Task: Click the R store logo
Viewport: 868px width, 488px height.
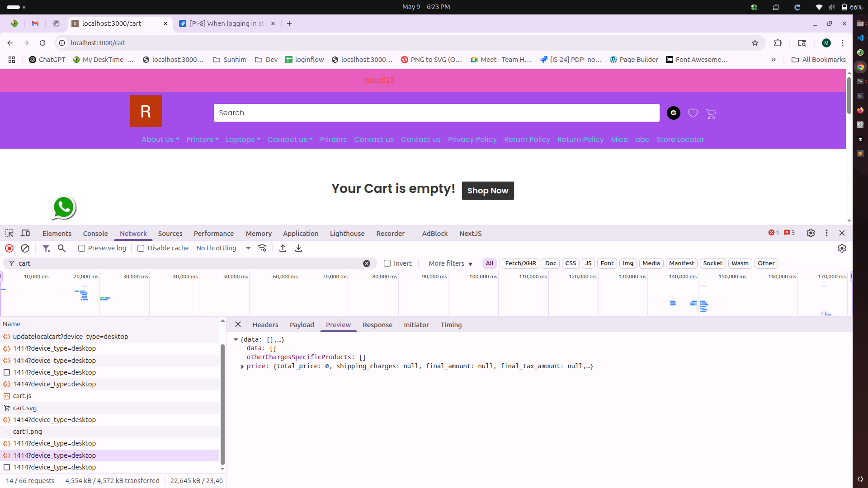Action: coord(146,111)
